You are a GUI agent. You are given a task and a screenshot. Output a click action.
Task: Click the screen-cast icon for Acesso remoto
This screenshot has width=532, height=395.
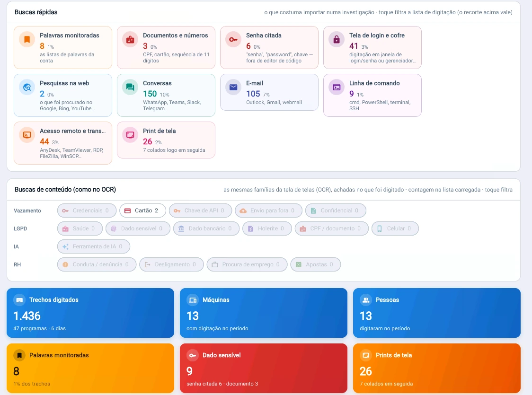27,135
